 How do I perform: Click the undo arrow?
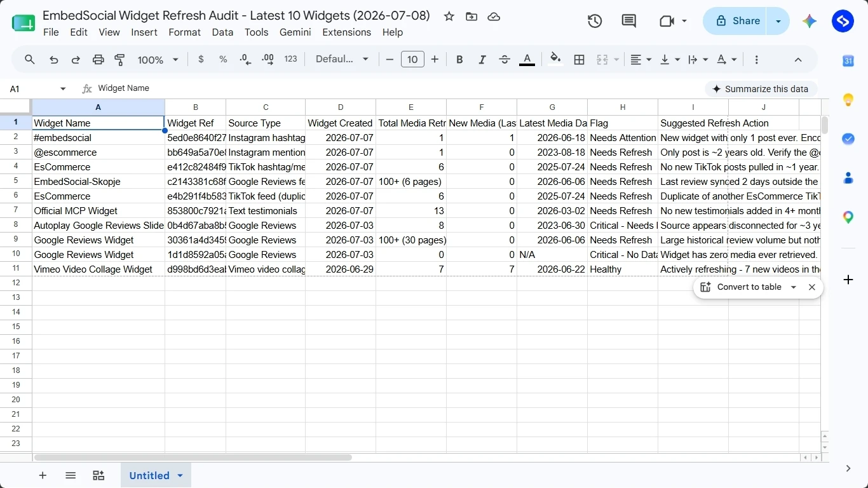54,59
